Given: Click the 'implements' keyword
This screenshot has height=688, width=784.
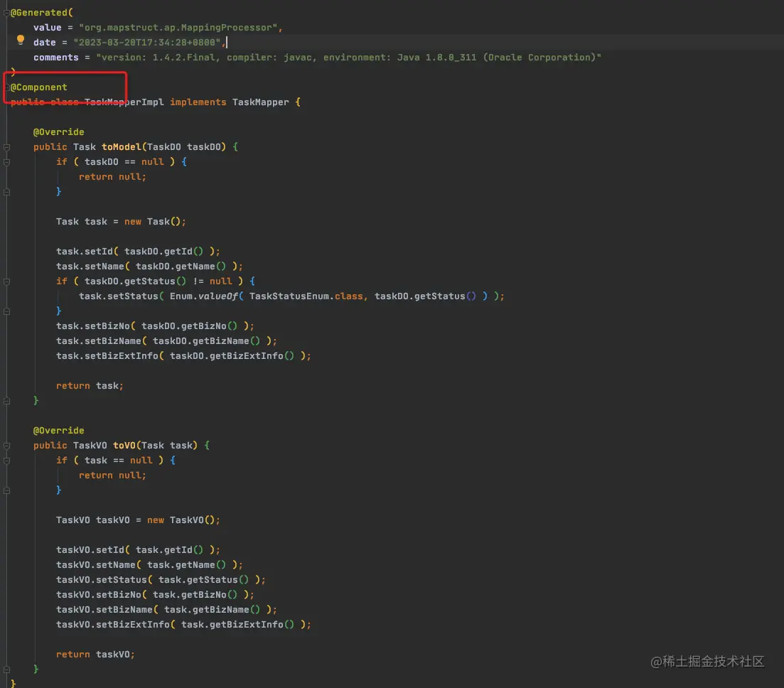Looking at the screenshot, I should 198,102.
